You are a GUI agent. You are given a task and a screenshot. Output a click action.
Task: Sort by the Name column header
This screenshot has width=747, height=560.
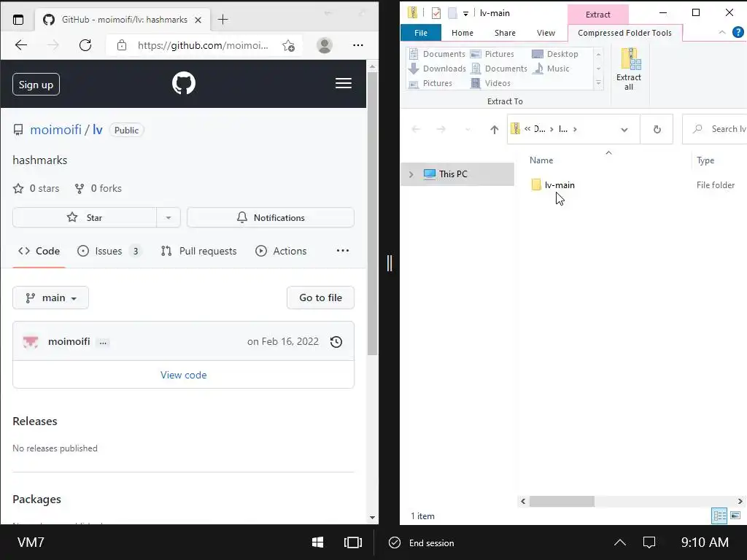point(541,160)
